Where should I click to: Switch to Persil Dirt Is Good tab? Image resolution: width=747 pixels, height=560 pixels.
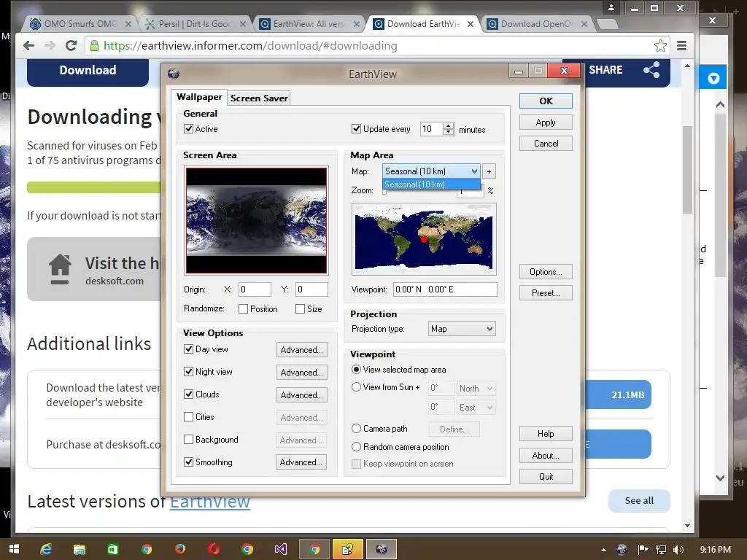click(x=194, y=24)
